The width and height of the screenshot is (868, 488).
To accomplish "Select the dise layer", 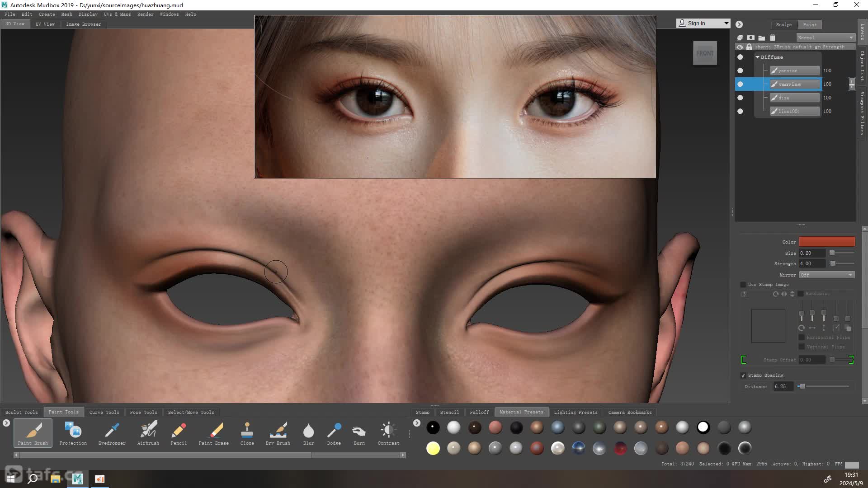I will point(795,98).
